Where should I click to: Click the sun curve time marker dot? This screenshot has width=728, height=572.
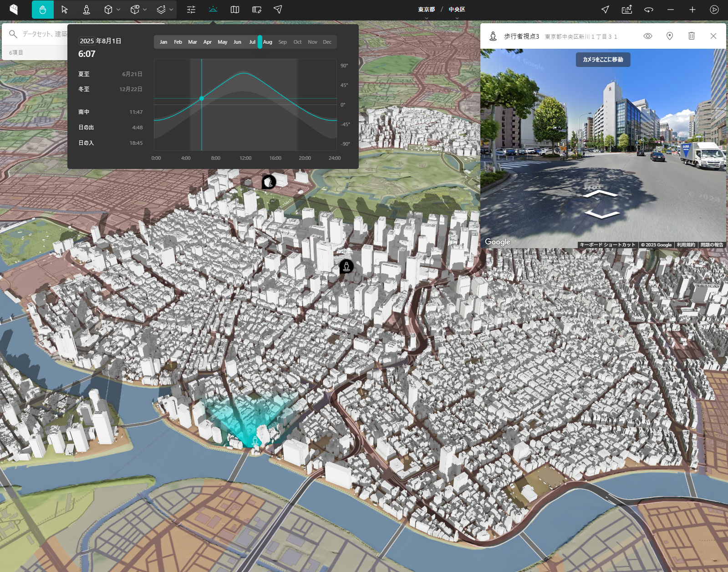click(x=202, y=98)
